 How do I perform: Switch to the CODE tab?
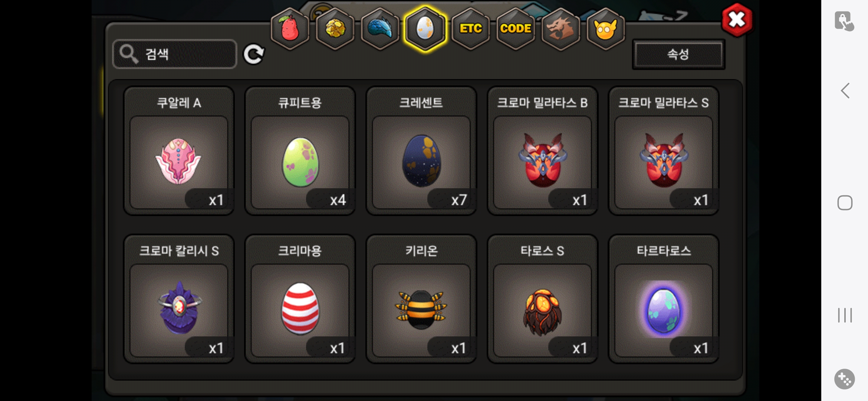coord(516,29)
